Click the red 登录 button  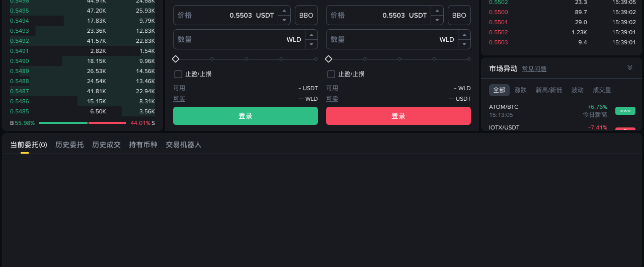[398, 116]
